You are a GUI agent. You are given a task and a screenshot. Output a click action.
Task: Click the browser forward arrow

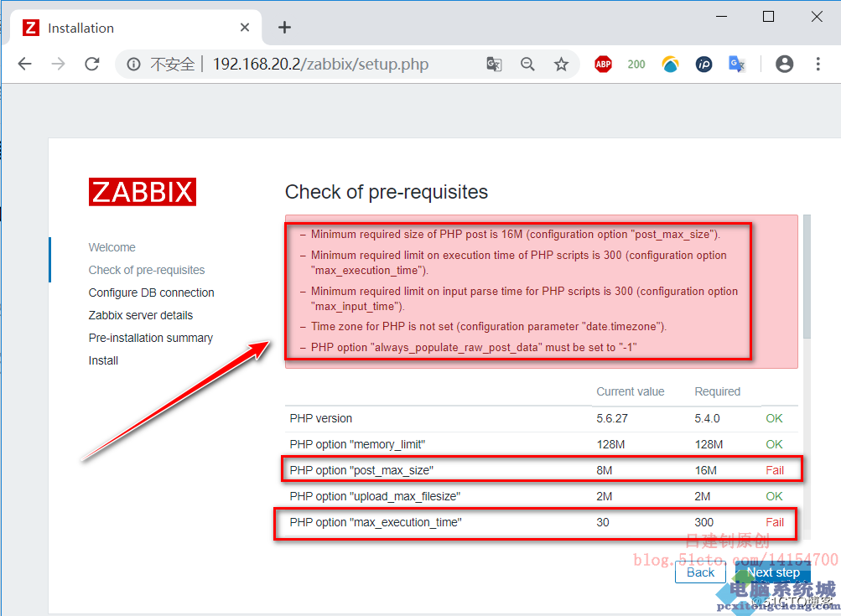pos(58,65)
